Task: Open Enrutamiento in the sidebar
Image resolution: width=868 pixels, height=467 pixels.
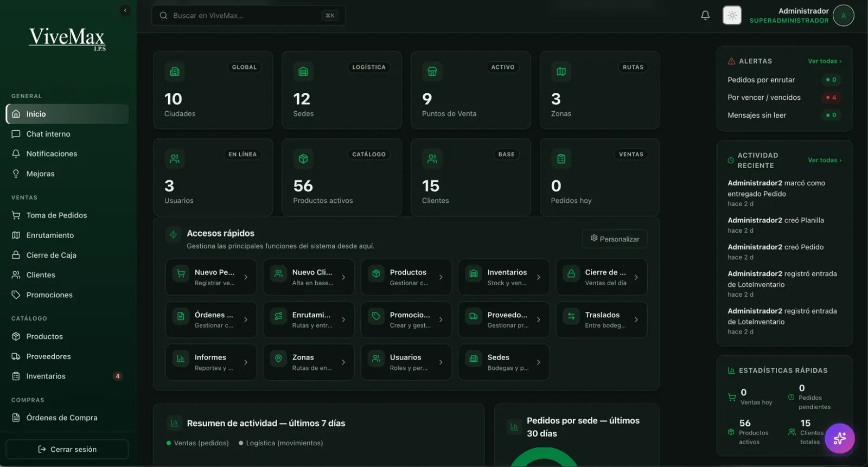Action: [67, 235]
